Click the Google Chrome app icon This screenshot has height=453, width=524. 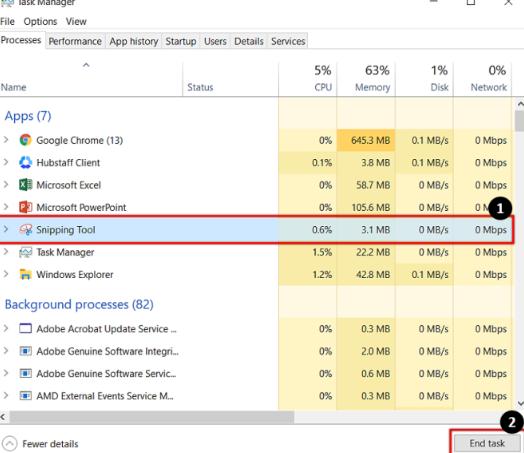[x=25, y=140]
